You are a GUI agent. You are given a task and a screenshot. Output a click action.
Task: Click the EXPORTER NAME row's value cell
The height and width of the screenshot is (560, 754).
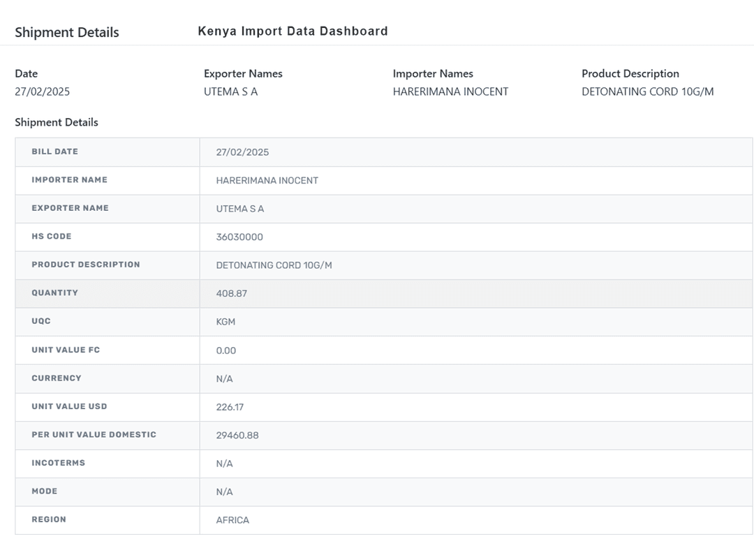240,209
